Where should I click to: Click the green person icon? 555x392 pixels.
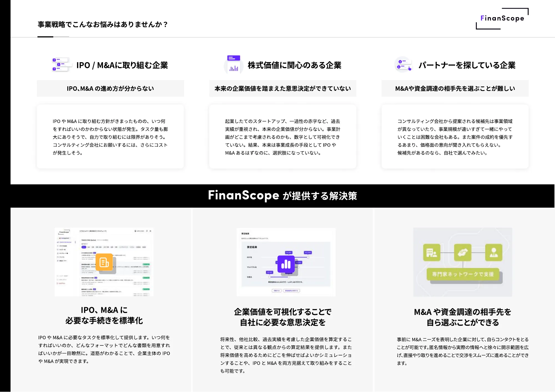coord(494,252)
